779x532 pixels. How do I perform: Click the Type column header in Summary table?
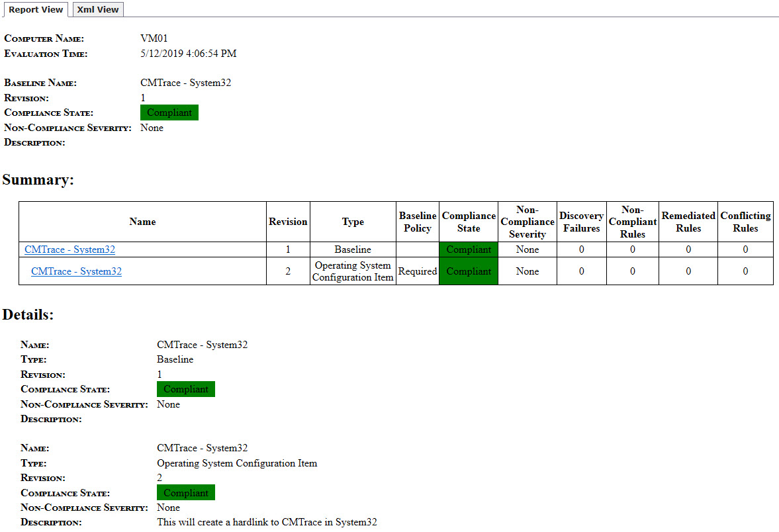(x=353, y=222)
